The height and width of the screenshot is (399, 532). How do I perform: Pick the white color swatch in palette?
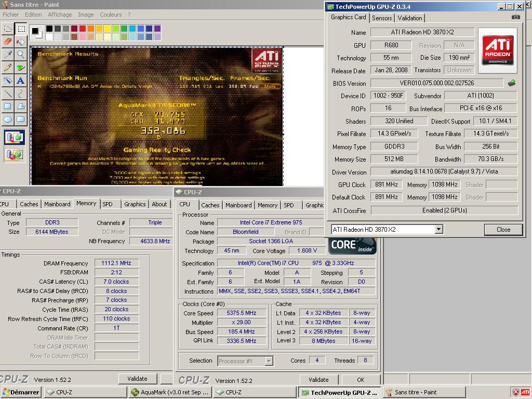49,37
